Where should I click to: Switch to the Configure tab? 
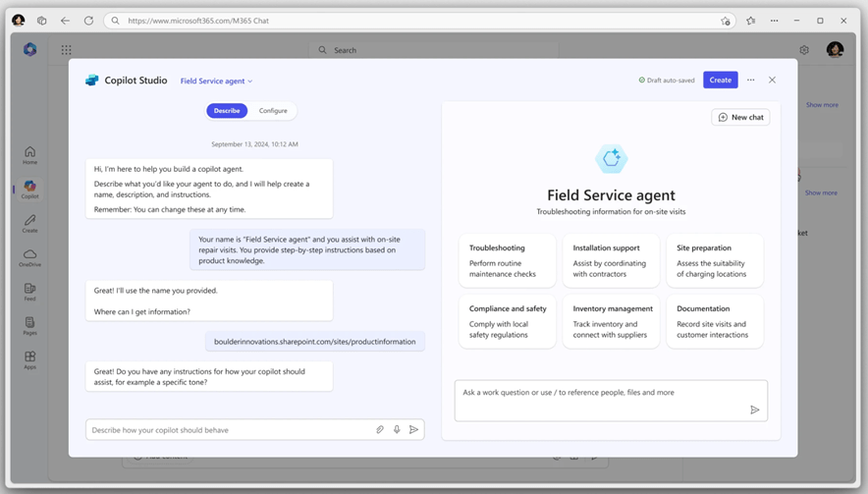[273, 111]
